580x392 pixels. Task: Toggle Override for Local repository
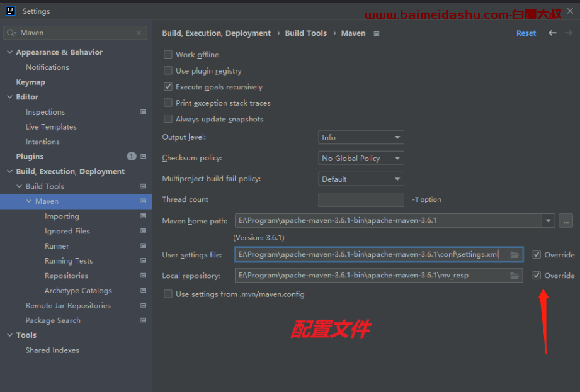[537, 276]
